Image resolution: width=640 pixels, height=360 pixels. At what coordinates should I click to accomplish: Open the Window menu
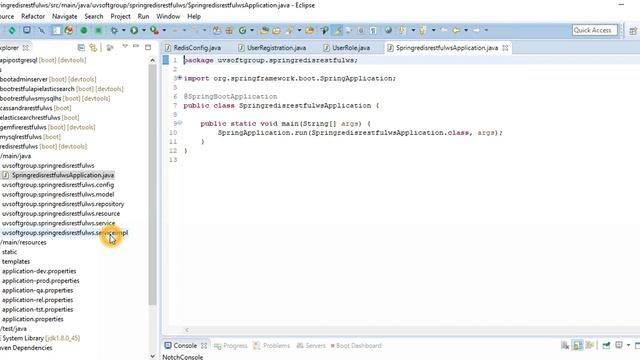168,16
